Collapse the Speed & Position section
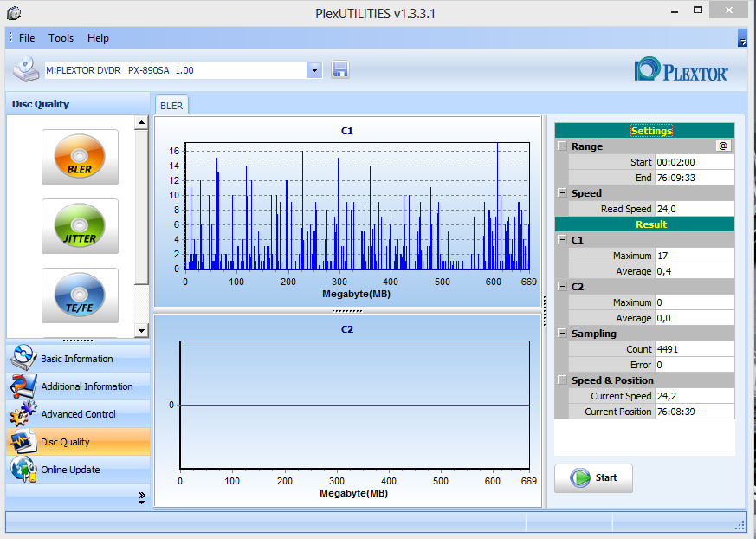756x539 pixels. coord(562,380)
